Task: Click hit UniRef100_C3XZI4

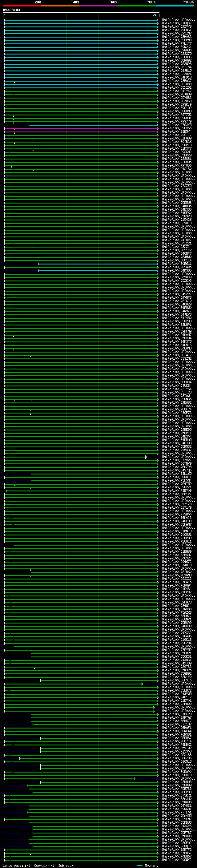Action: [x=176, y=247]
